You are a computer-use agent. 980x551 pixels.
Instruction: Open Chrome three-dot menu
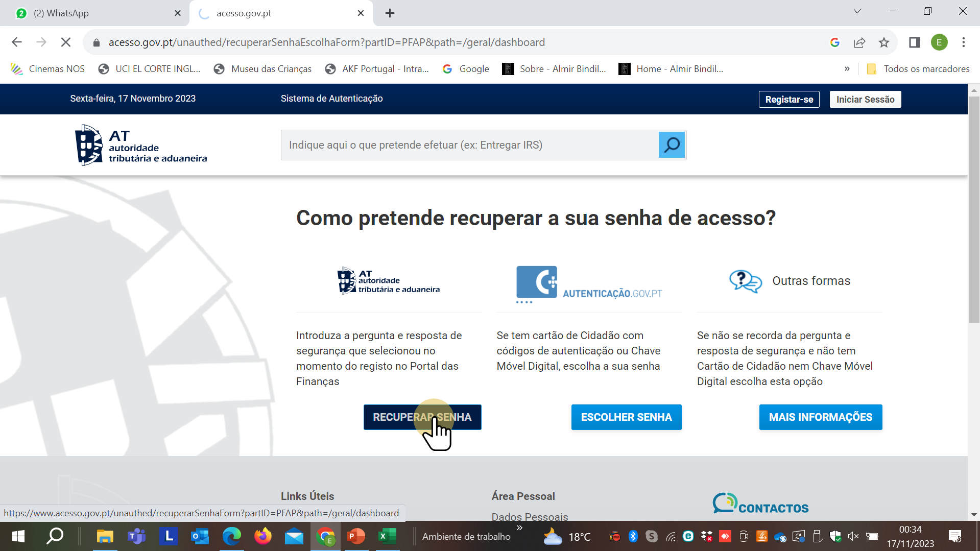[963, 42]
